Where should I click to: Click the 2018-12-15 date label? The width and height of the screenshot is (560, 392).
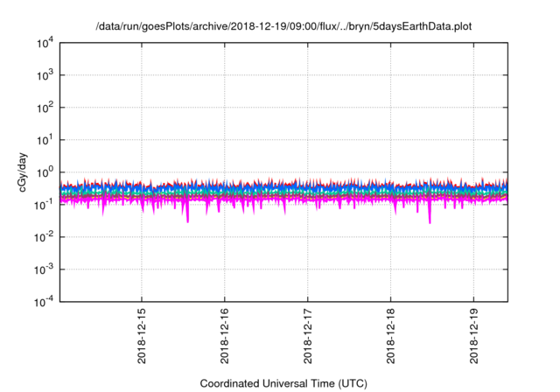point(142,336)
